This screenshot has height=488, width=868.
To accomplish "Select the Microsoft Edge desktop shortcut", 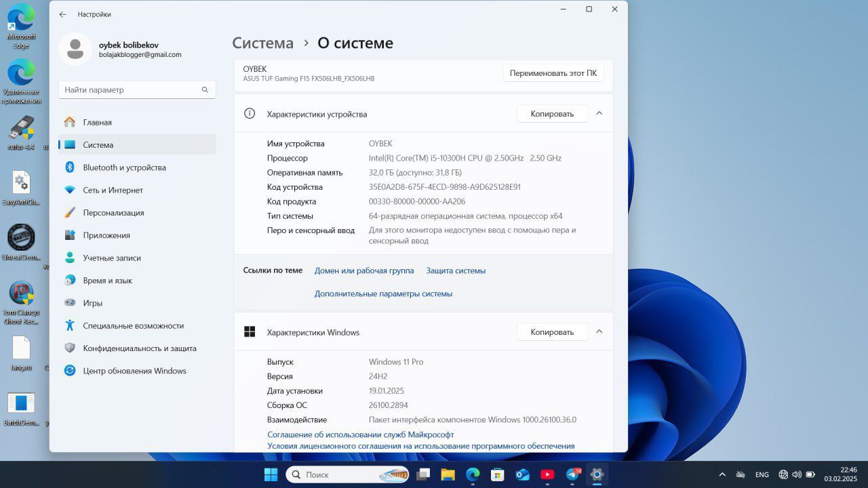I will coord(21,26).
